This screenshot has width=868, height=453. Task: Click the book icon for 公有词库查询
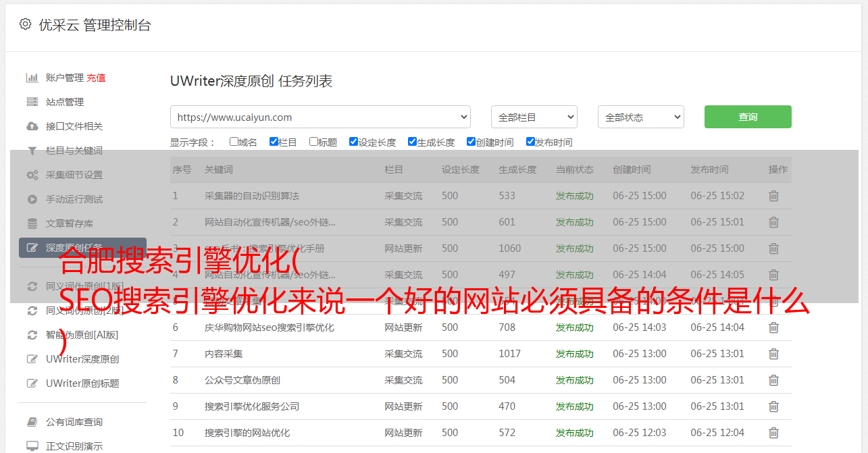(x=32, y=422)
